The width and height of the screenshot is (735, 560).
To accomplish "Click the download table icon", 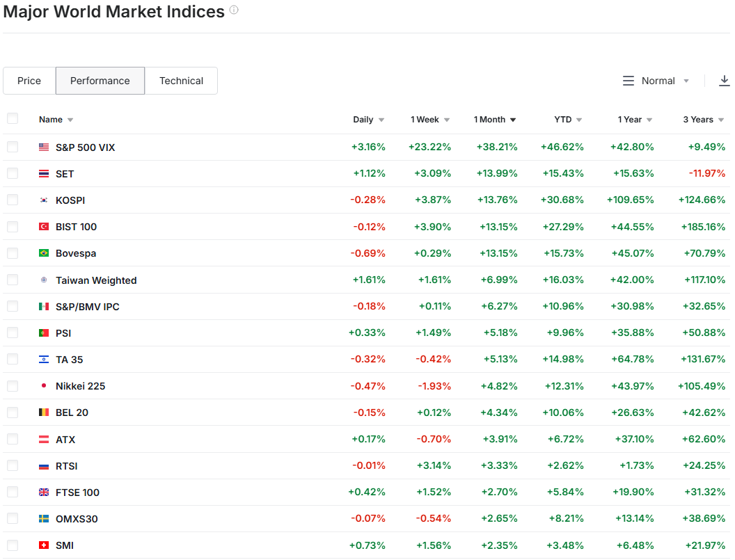I will [x=724, y=81].
